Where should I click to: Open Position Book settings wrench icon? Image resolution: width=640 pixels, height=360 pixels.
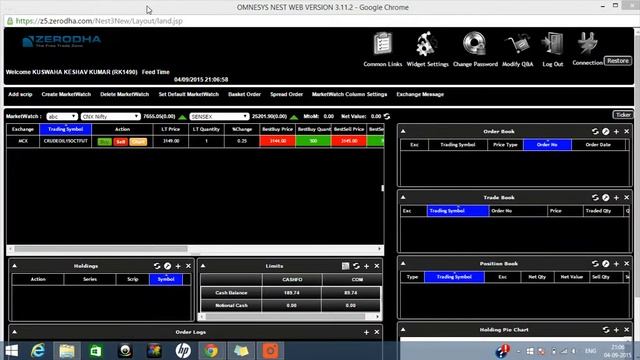click(606, 264)
